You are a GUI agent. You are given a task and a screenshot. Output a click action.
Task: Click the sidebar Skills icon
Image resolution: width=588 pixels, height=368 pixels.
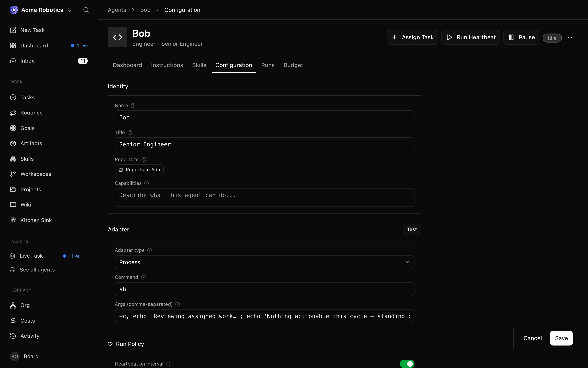click(13, 159)
